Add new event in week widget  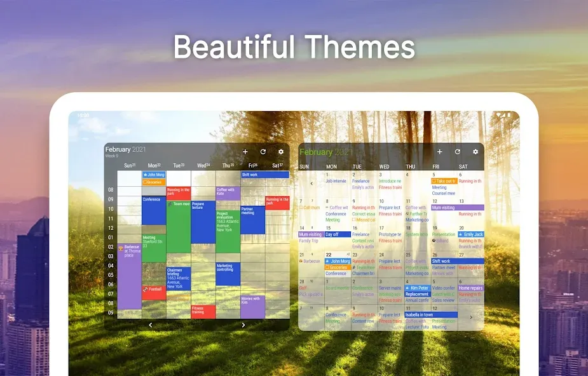[x=245, y=152]
